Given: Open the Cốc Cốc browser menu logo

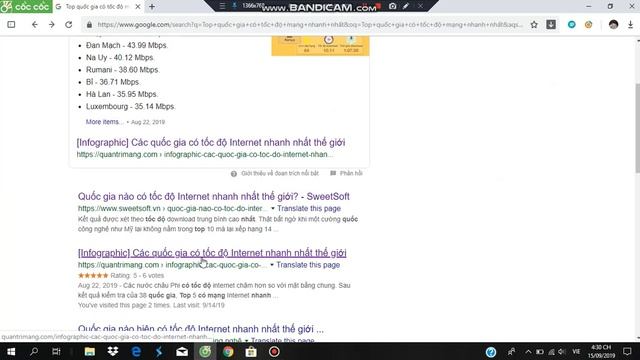Looking at the screenshot, I should [26, 7].
